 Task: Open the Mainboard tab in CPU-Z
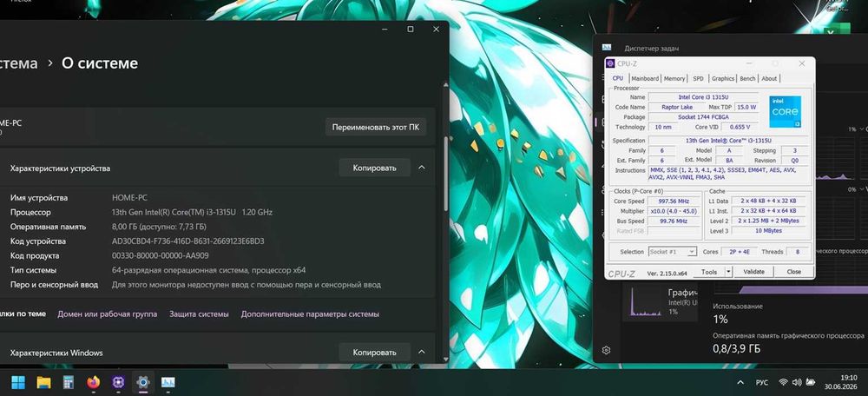(x=645, y=79)
